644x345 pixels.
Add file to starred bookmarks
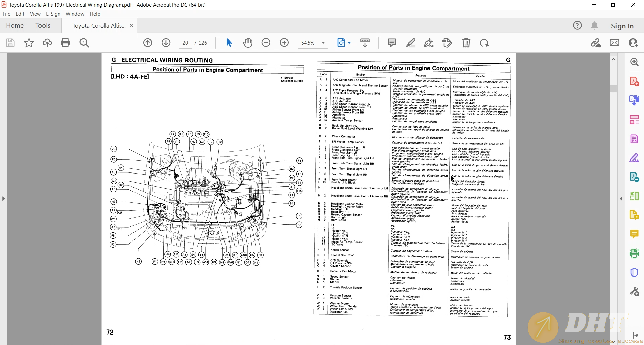click(29, 43)
